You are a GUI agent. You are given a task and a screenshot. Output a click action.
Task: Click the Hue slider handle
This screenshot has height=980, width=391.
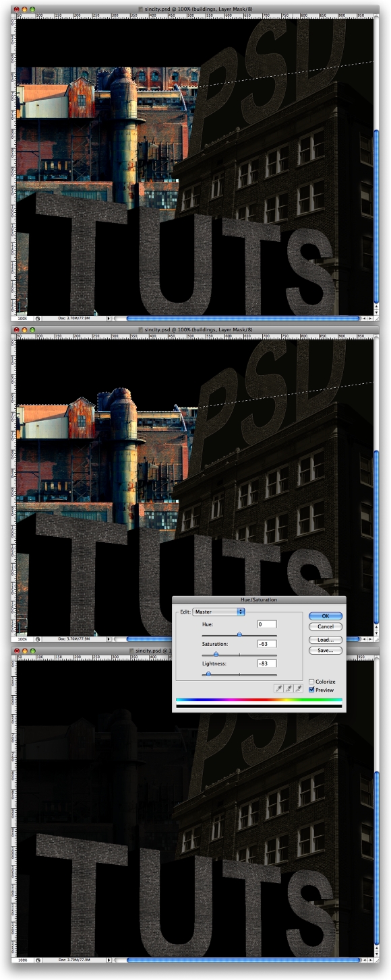(x=239, y=634)
